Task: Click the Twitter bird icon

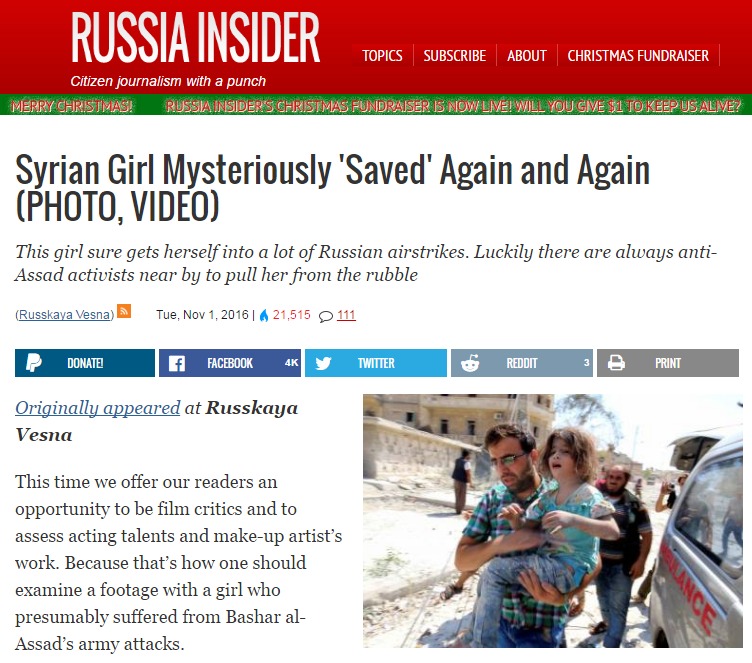Action: (x=323, y=363)
